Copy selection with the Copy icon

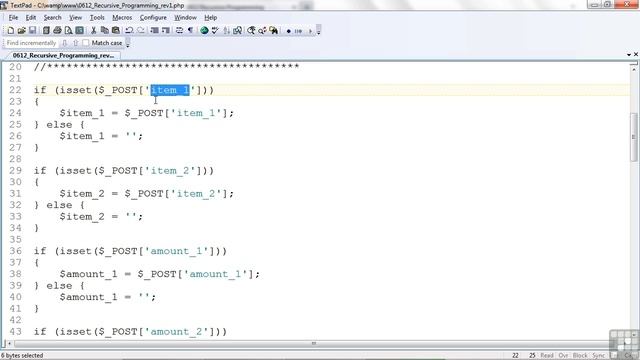pyautogui.click(x=104, y=31)
